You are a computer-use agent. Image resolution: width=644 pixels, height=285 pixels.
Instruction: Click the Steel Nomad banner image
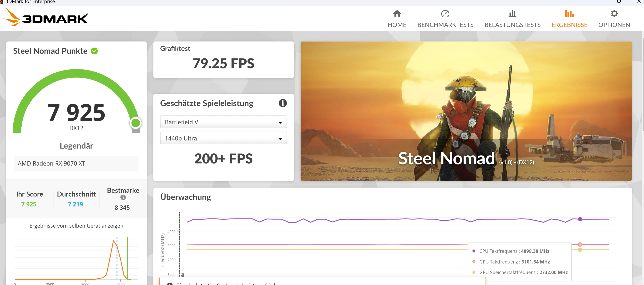pyautogui.click(x=466, y=111)
